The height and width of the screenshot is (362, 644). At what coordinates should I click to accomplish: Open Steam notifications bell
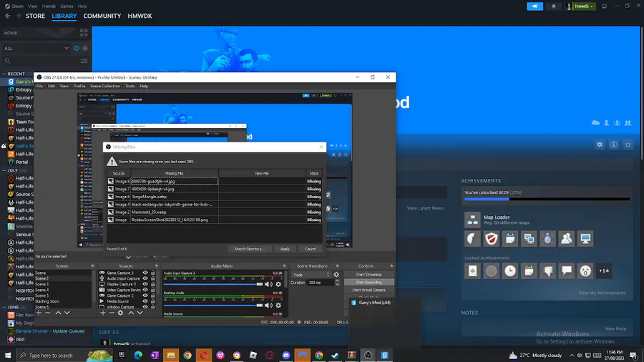pos(554,6)
